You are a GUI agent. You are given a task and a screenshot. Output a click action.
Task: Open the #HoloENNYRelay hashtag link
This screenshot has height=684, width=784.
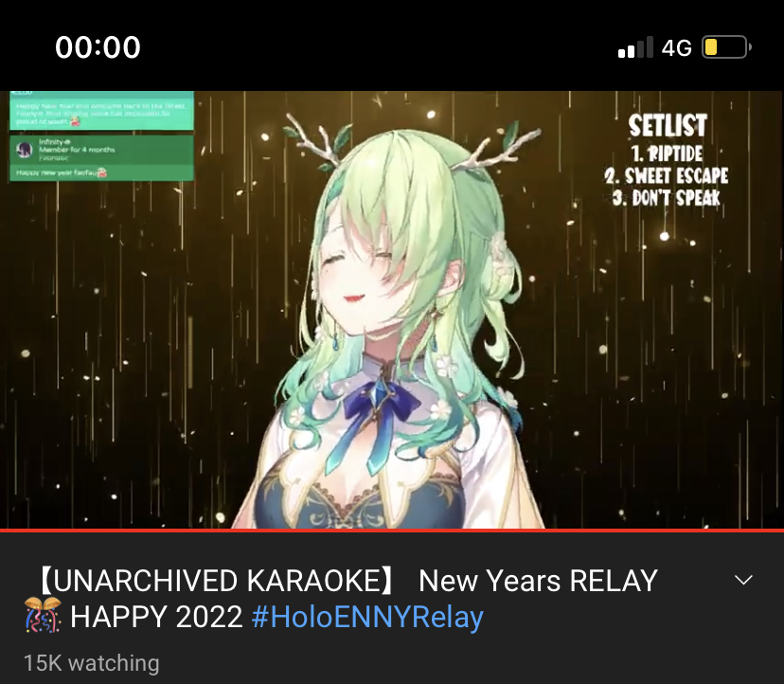pos(367,617)
